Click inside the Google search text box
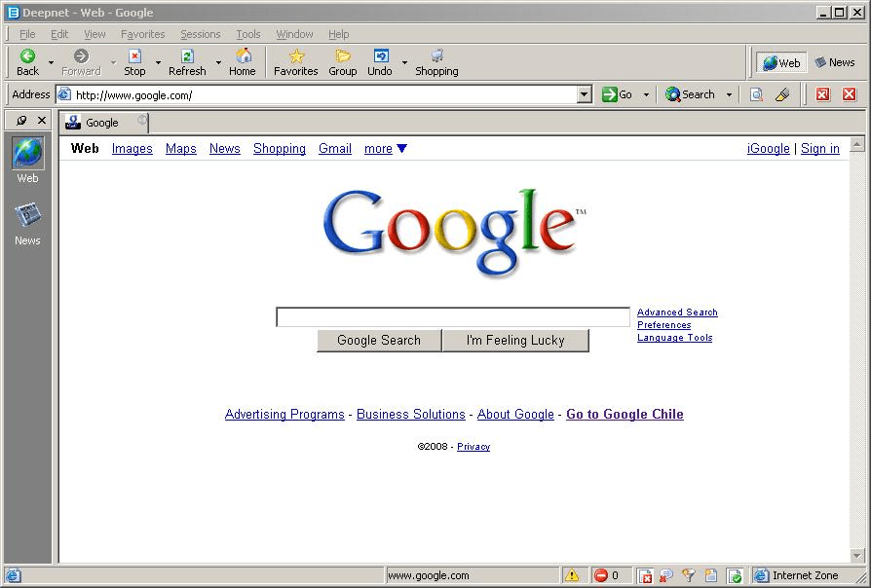This screenshot has height=588, width=871. click(453, 317)
